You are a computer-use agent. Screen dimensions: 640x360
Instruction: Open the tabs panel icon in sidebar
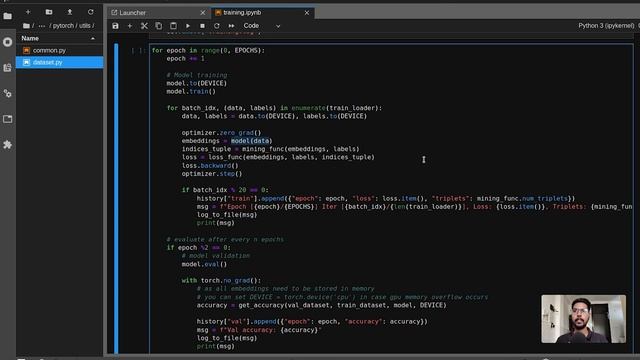tap(7, 119)
